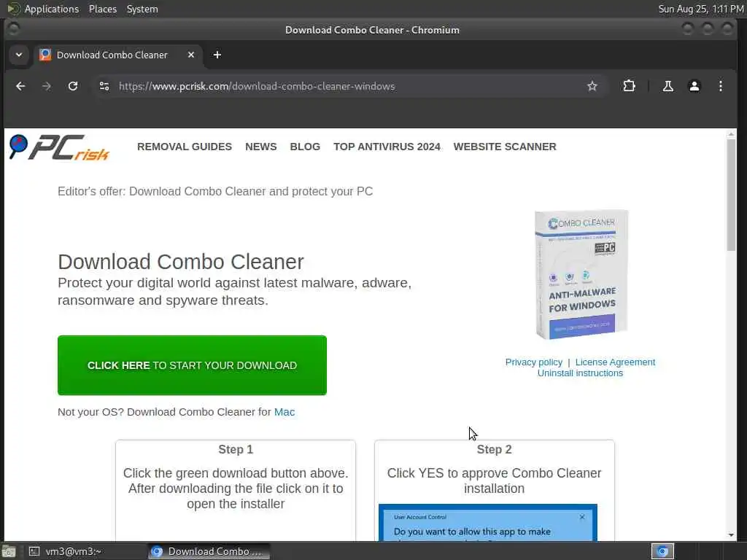
Task: Open TOP ANTIVIRUS 2024 page
Action: click(x=387, y=147)
